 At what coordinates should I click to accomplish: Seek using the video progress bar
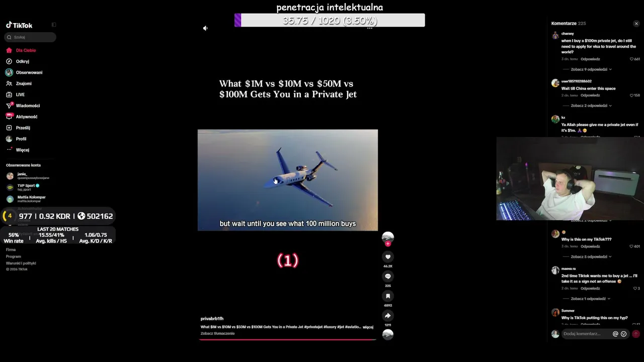[288, 339]
